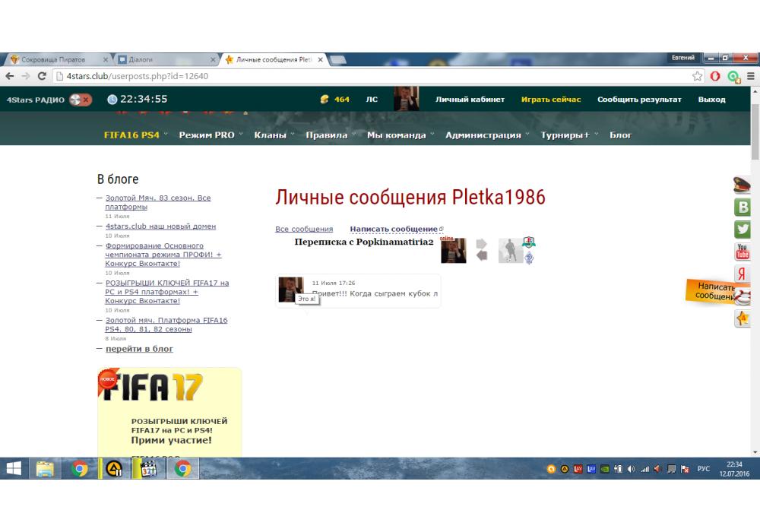760x532 pixels.
Task: Open the Золотой Мяч, 83 сезон blog post
Action: pyautogui.click(x=157, y=202)
